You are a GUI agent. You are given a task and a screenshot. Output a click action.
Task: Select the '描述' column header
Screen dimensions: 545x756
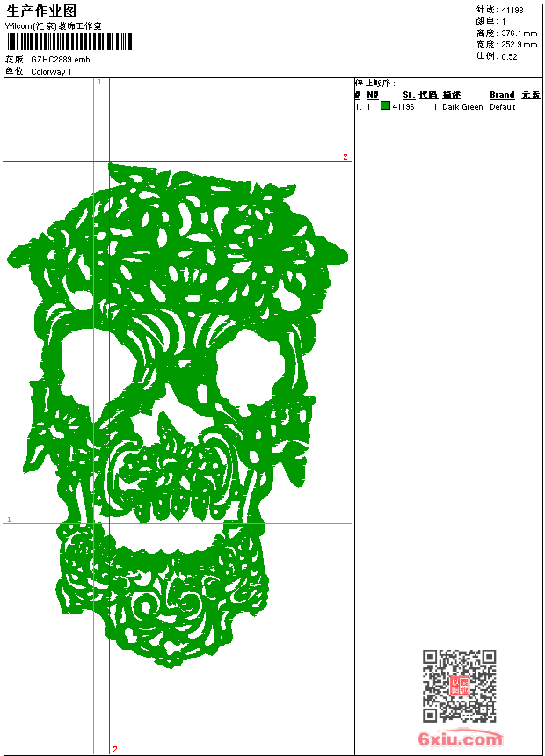pyautogui.click(x=452, y=95)
